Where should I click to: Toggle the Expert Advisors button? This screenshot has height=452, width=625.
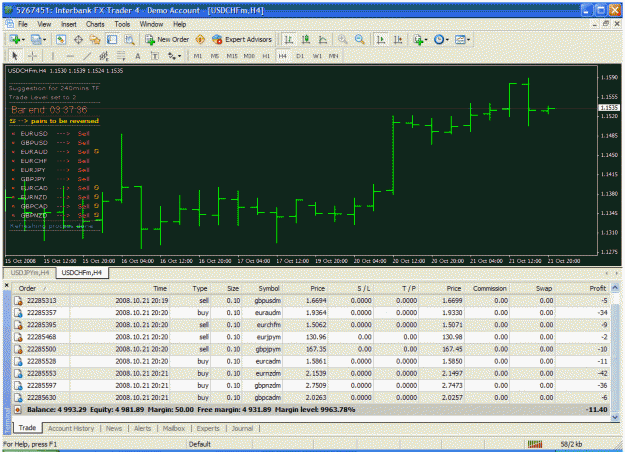[242, 39]
